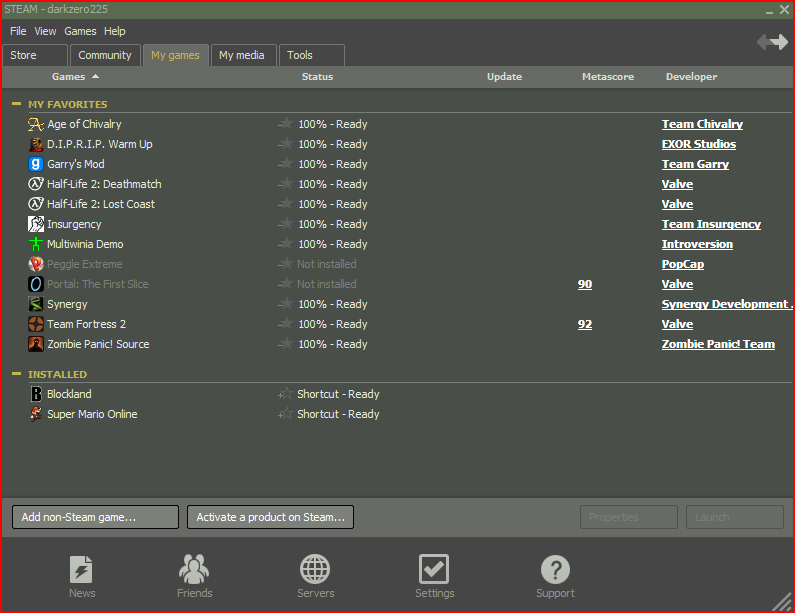This screenshot has width=795, height=613.
Task: Open the Team Insurgency developer link
Action: coord(710,224)
